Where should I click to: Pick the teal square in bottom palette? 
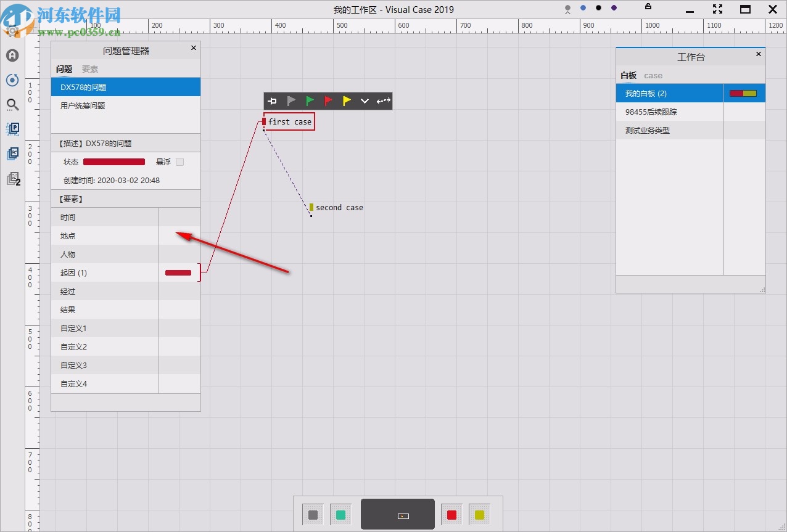340,515
